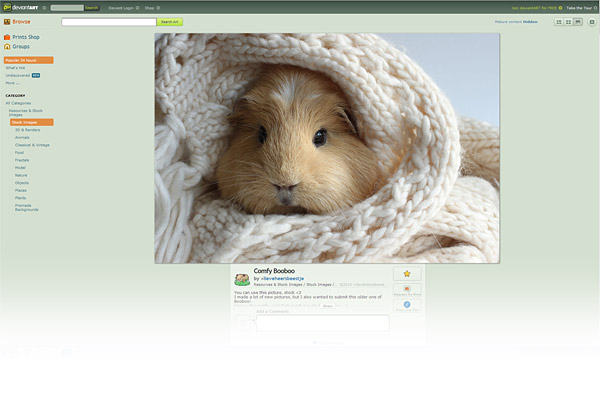Open the Shop dropdown in top bar
The image size is (600, 400).
coord(150,7)
